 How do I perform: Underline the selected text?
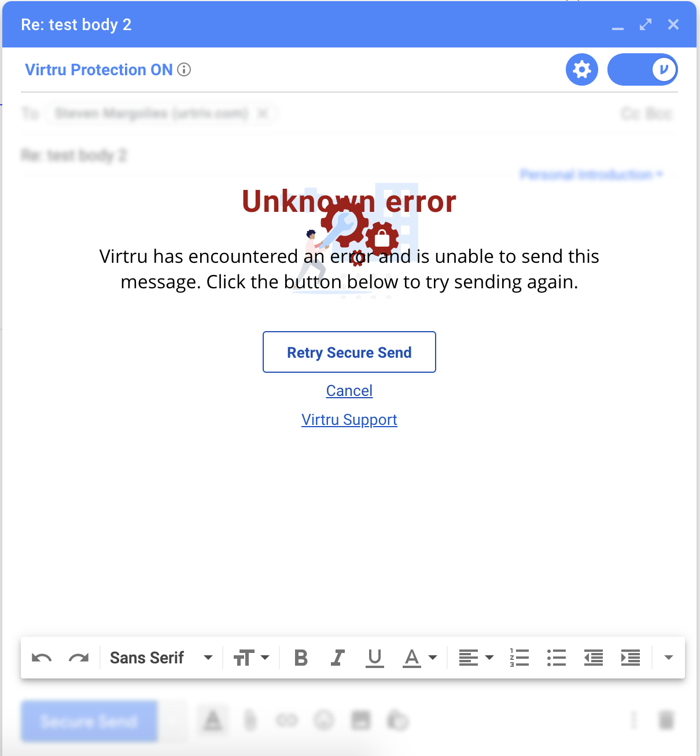(375, 658)
